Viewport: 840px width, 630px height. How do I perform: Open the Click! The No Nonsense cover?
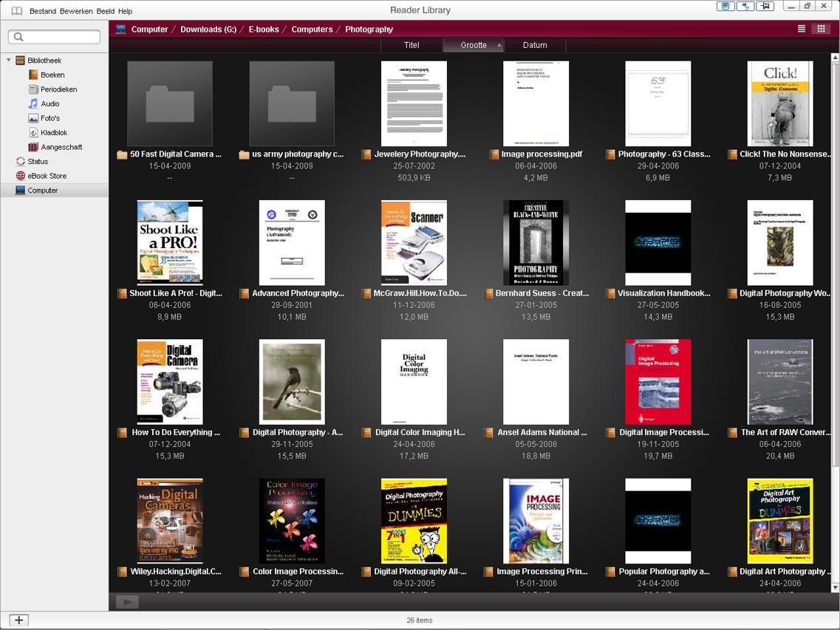point(780,103)
